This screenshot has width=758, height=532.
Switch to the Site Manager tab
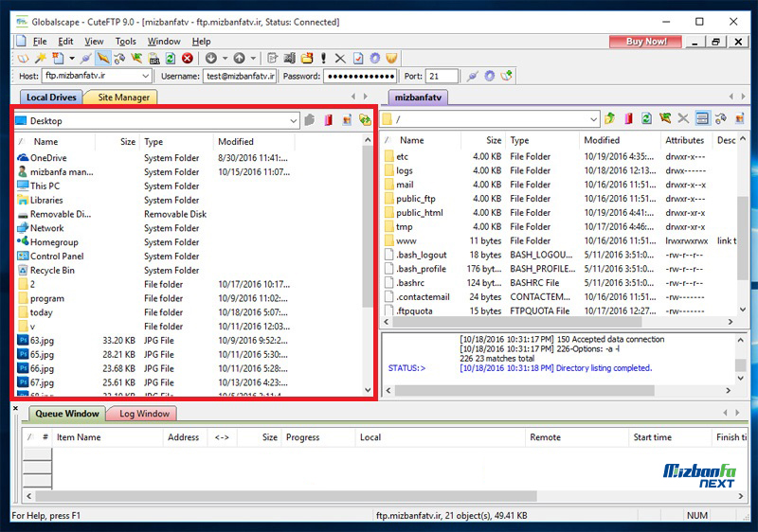point(120,98)
